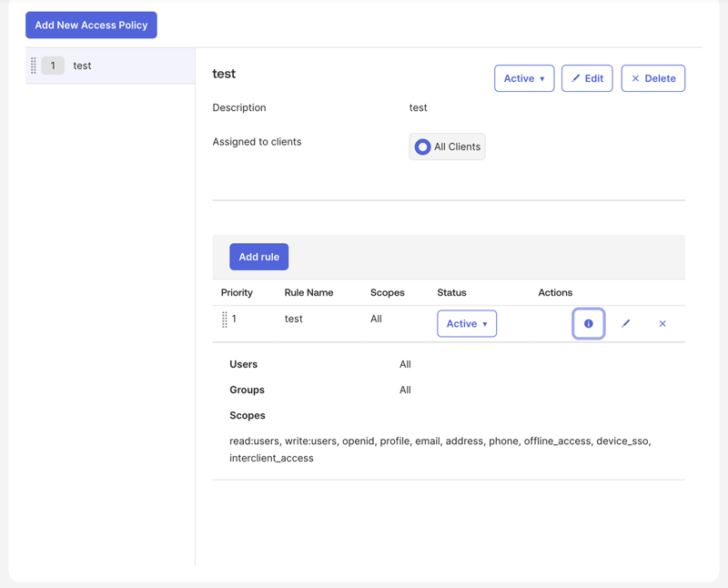Image resolution: width=728 pixels, height=588 pixels.
Task: Click the rule info icon button
Action: [x=588, y=324]
